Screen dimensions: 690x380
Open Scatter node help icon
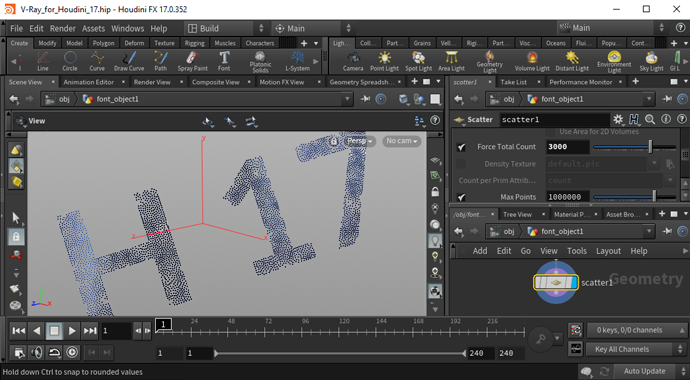point(682,119)
